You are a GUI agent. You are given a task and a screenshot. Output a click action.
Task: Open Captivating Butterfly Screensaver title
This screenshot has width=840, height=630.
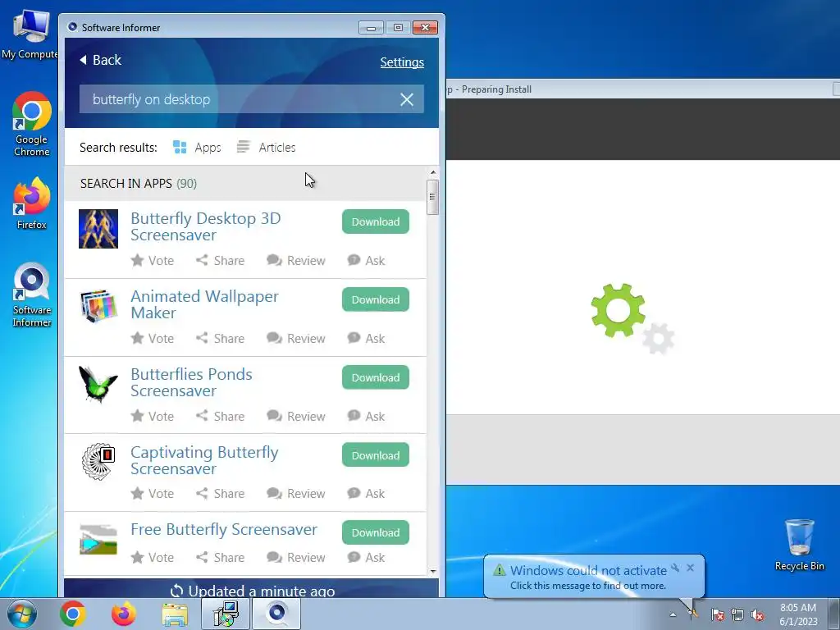tap(204, 460)
